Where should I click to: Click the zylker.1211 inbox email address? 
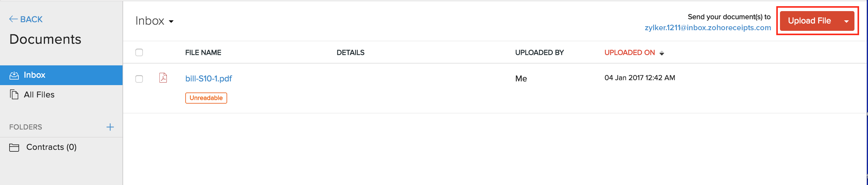point(708,28)
